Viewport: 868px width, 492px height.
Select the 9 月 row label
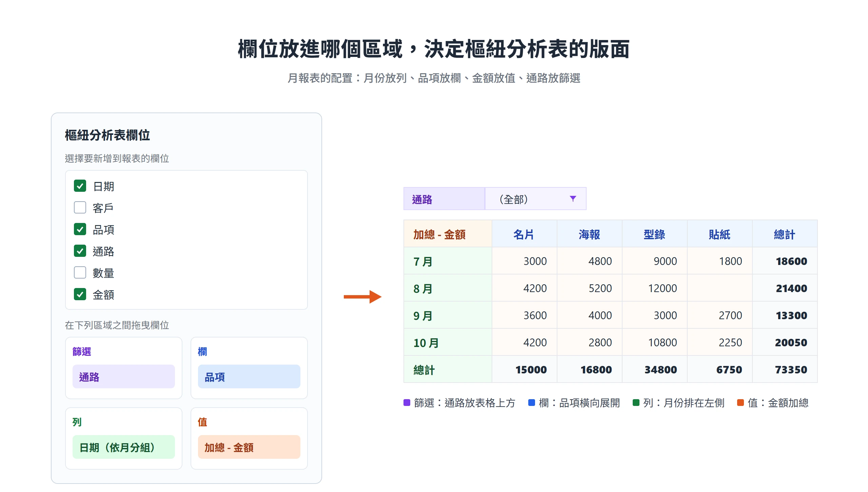tap(448, 315)
